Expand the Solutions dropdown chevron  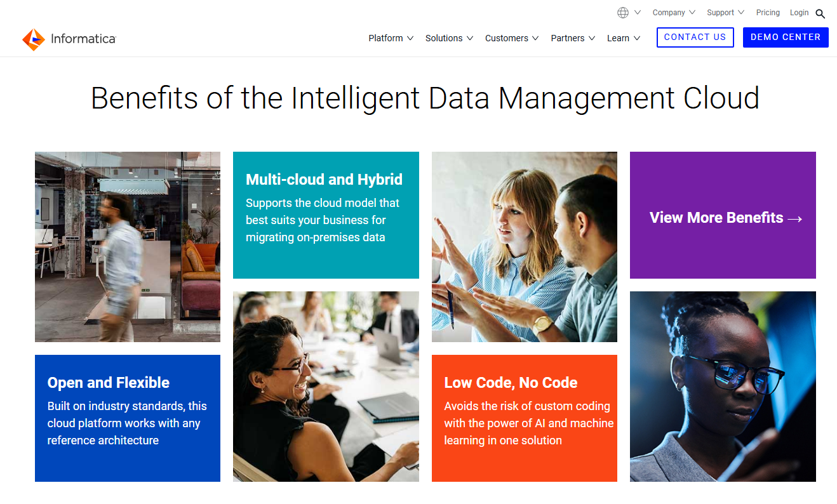(470, 39)
